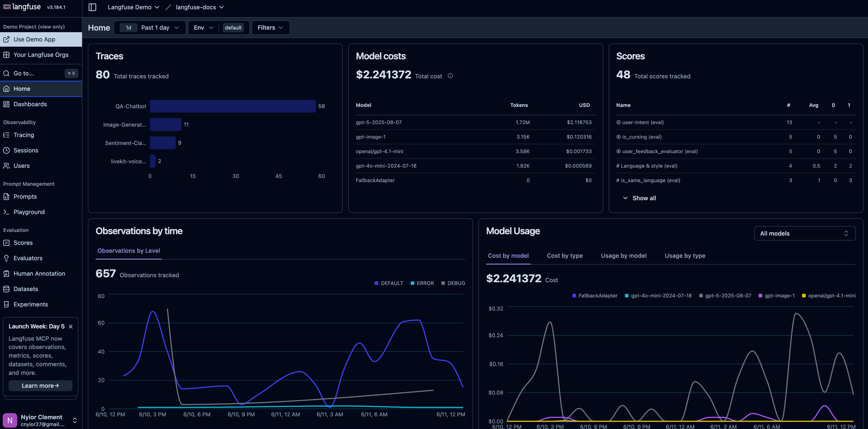Click the Prompts file icon
The height and width of the screenshot is (429, 868).
tap(6, 196)
